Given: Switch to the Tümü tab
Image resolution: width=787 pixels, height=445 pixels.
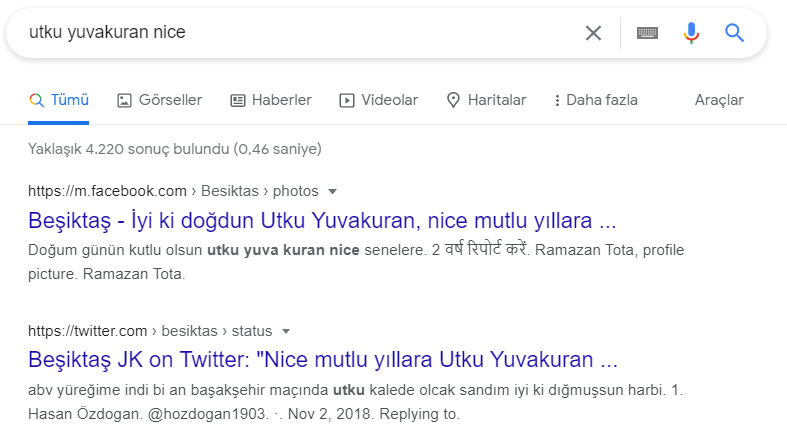Looking at the screenshot, I should [69, 100].
